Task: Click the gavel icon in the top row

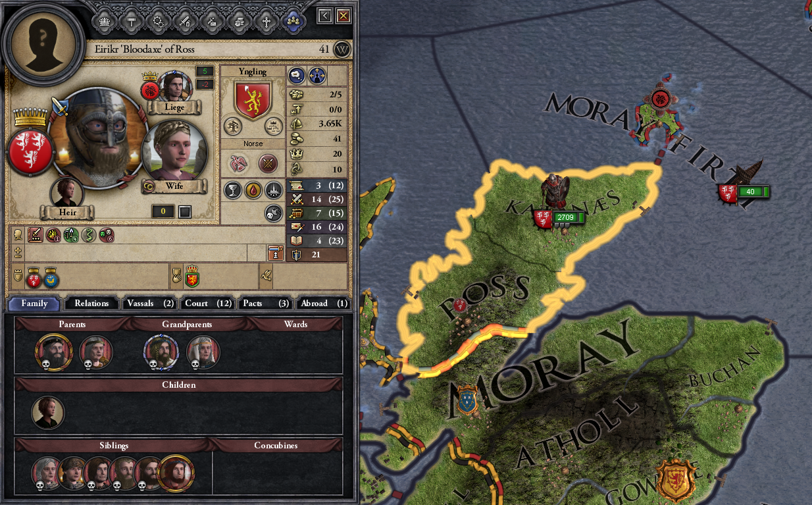Action: point(131,21)
